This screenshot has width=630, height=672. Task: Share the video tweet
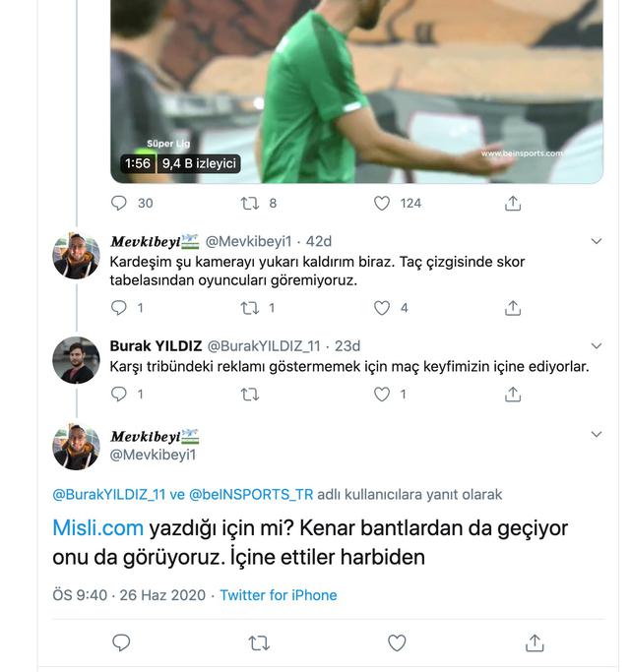(x=512, y=203)
